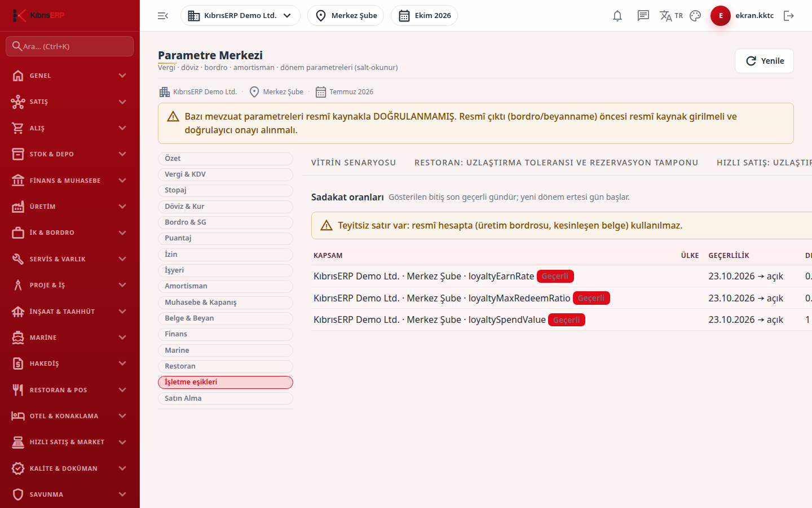Open the Muhasebe & Kapanış category
This screenshot has height=508, width=812.
(x=226, y=303)
